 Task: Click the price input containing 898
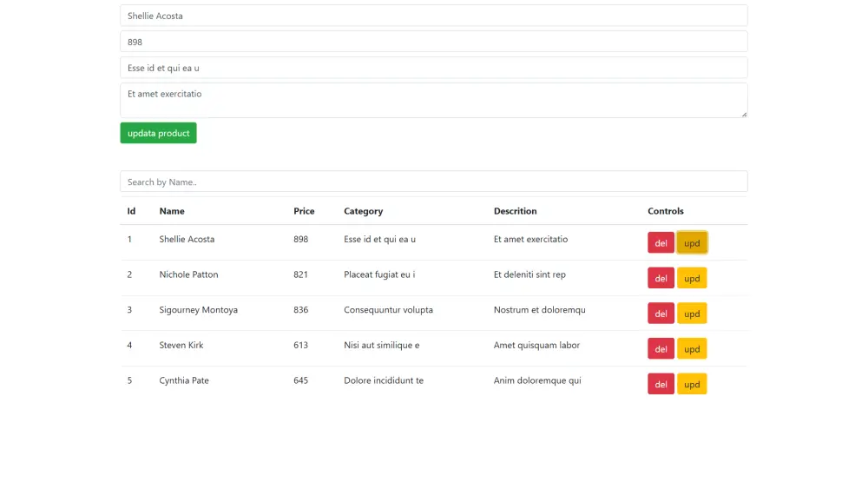coord(433,42)
